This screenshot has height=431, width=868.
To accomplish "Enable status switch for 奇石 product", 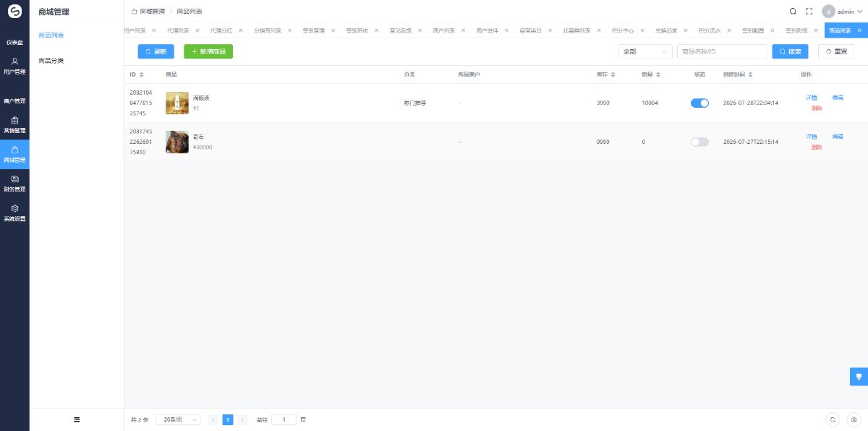I will (699, 142).
